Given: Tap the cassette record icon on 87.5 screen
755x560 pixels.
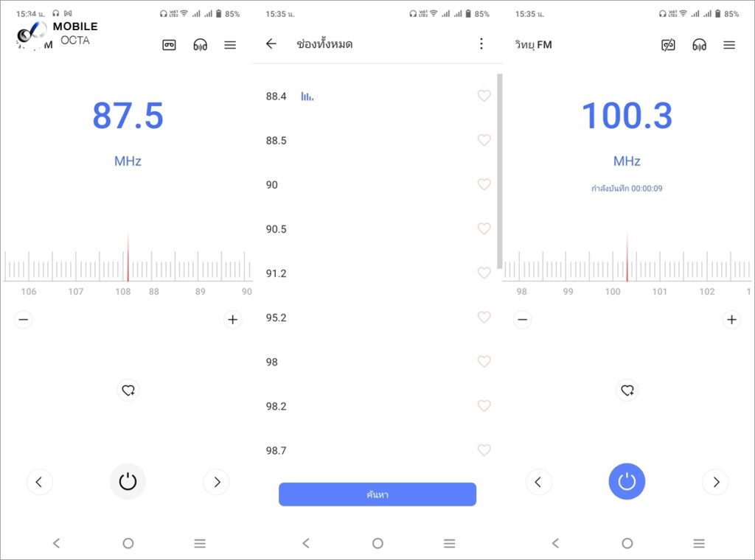Looking at the screenshot, I should coord(170,45).
